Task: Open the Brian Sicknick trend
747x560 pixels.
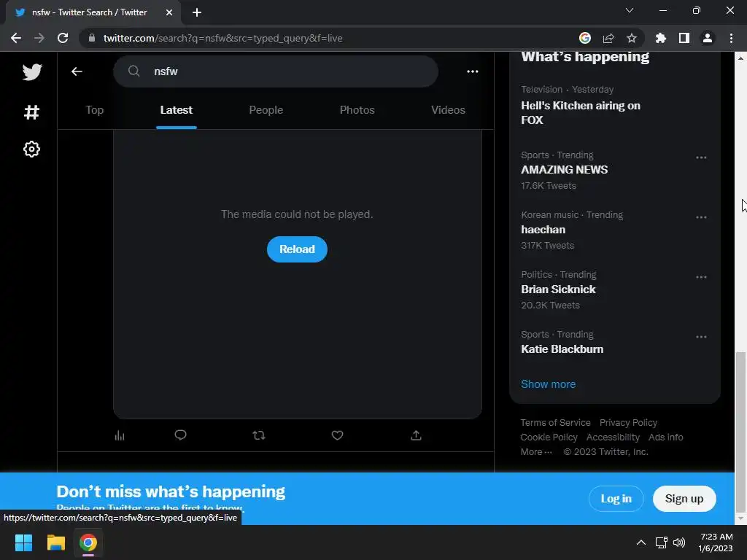Action: coord(614,290)
